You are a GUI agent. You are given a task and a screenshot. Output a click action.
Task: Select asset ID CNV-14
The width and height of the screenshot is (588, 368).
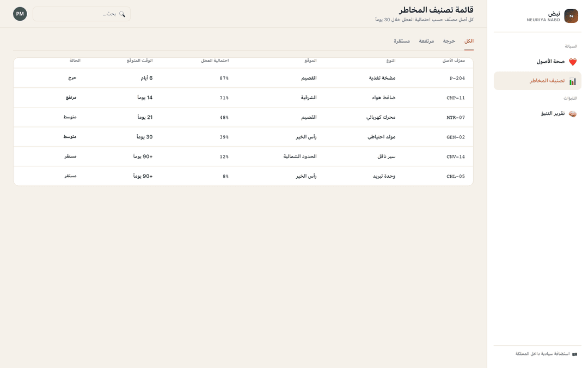point(456,156)
